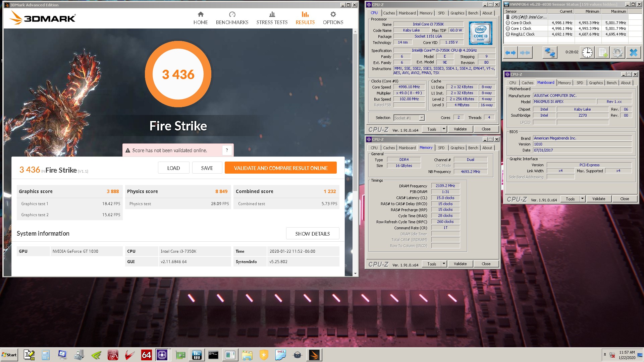Open the GPU card icon on taskbar

tap(180, 355)
